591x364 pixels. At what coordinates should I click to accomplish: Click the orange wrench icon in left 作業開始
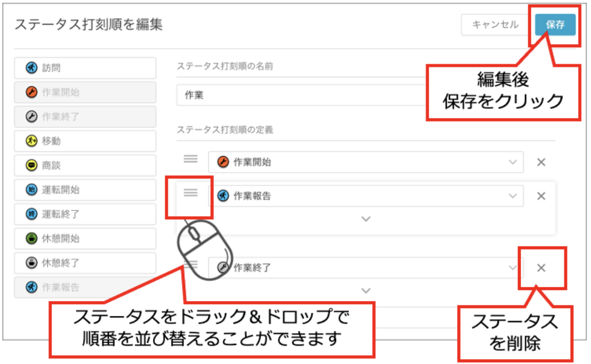[x=31, y=93]
